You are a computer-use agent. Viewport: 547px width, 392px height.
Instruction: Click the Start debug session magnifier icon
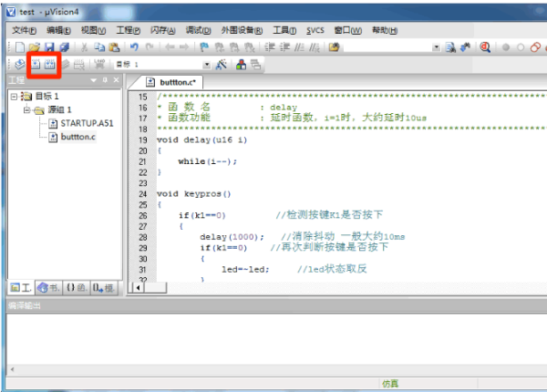(x=485, y=46)
